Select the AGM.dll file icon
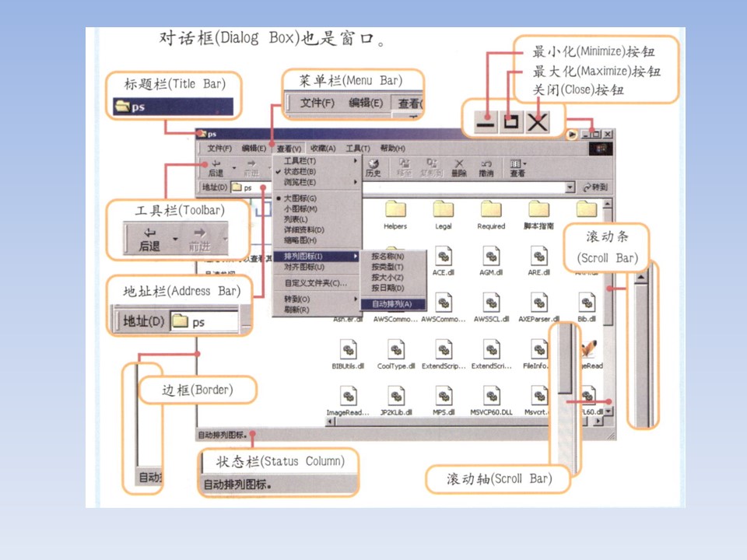 (x=491, y=256)
